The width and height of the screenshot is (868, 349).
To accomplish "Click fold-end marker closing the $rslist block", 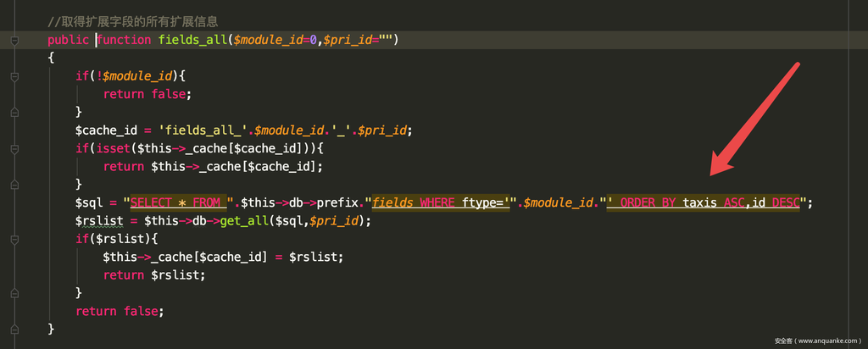I will click(14, 293).
